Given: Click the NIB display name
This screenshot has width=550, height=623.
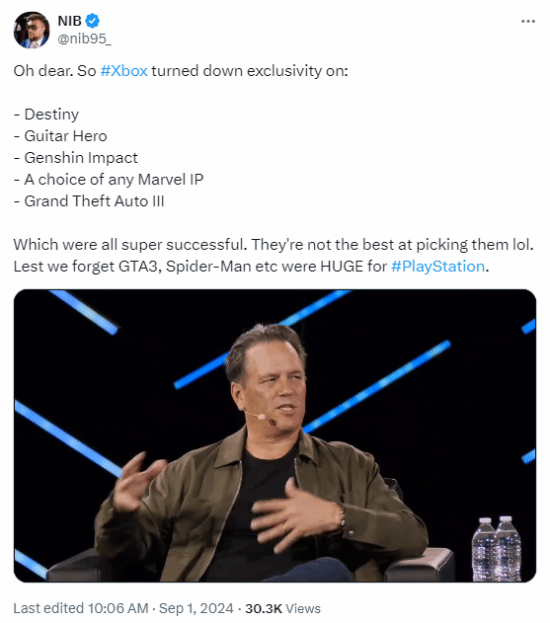Looking at the screenshot, I should (70, 21).
